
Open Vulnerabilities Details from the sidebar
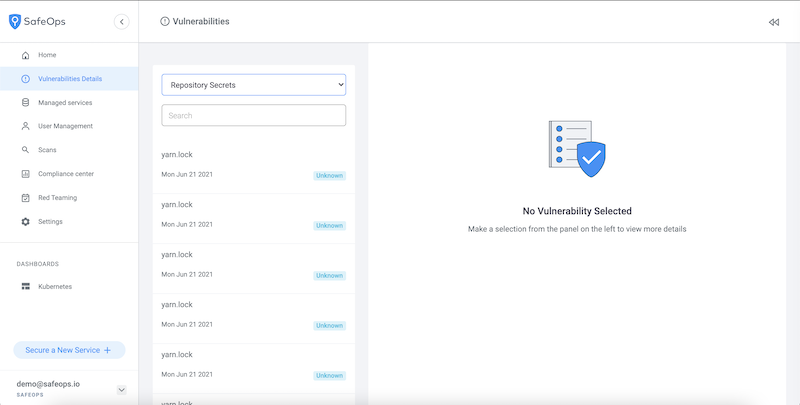pyautogui.click(x=69, y=79)
